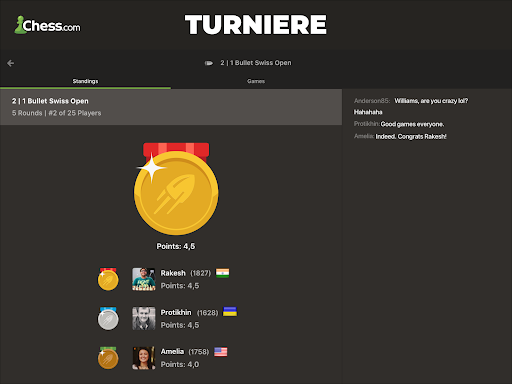The height and width of the screenshot is (384, 512).
Task: Click the rating (1758) beside Amelia
Action: click(199, 352)
